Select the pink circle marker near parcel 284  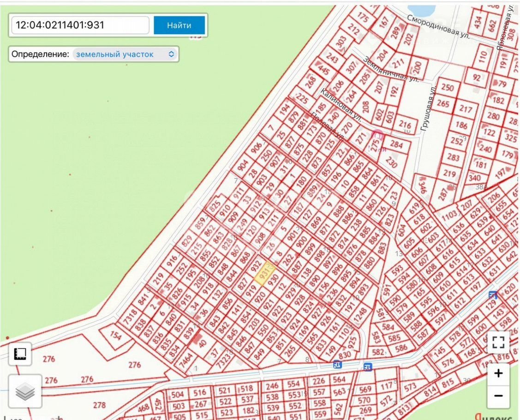[x=377, y=135]
